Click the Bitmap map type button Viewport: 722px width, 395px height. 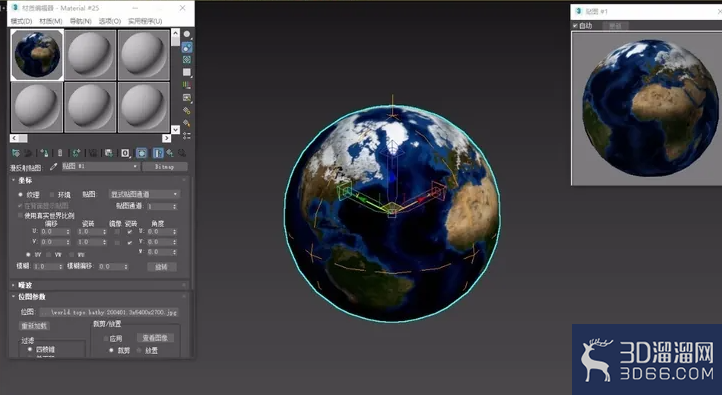click(x=164, y=167)
